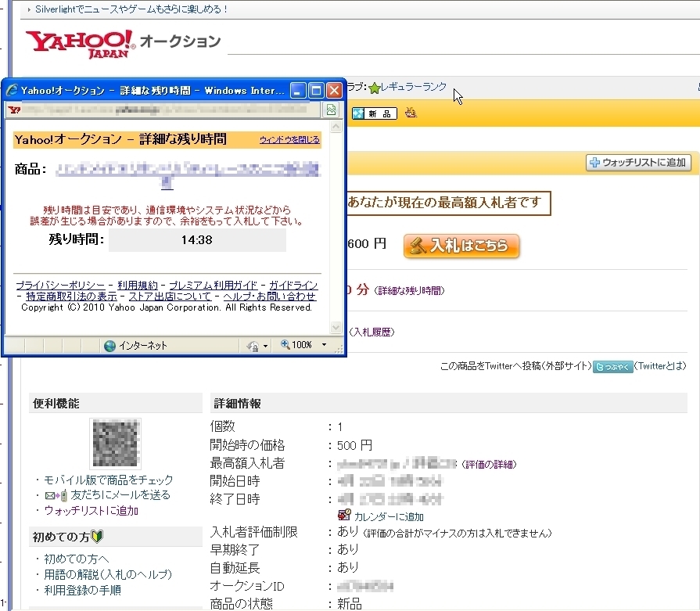Click the mail-to-phone icon beside 友だちにメールを送る
Image resolution: width=700 pixels, height=611 pixels.
coord(56,495)
